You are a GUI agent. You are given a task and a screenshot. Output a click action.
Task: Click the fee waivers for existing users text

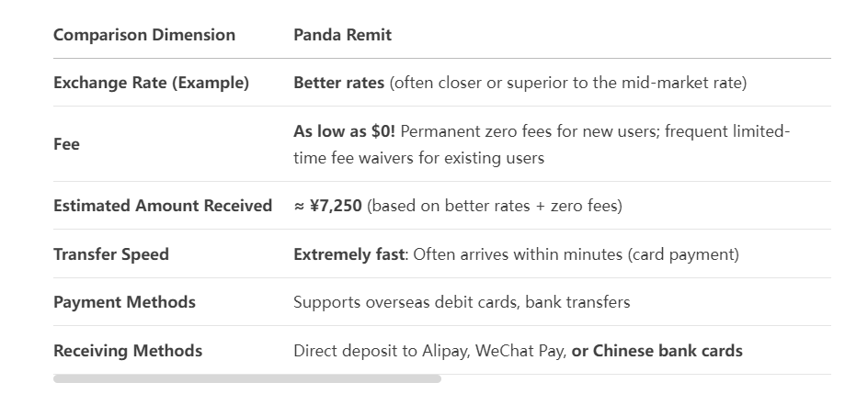coord(418,158)
